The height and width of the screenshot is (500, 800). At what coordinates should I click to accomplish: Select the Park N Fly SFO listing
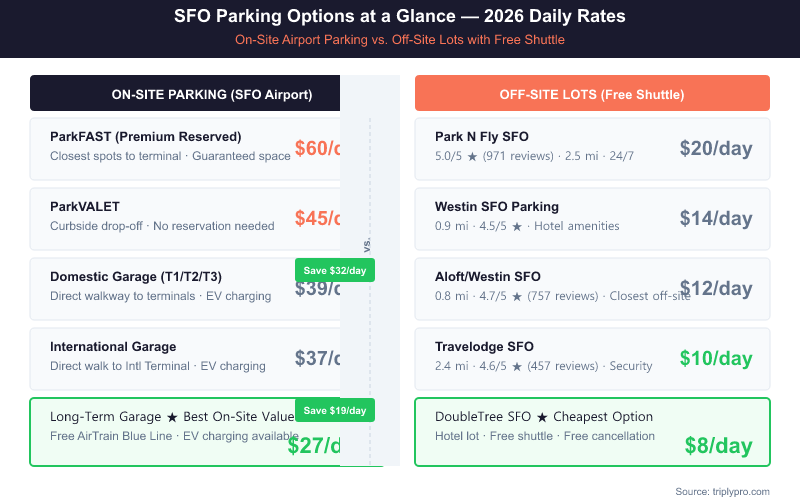(540, 146)
